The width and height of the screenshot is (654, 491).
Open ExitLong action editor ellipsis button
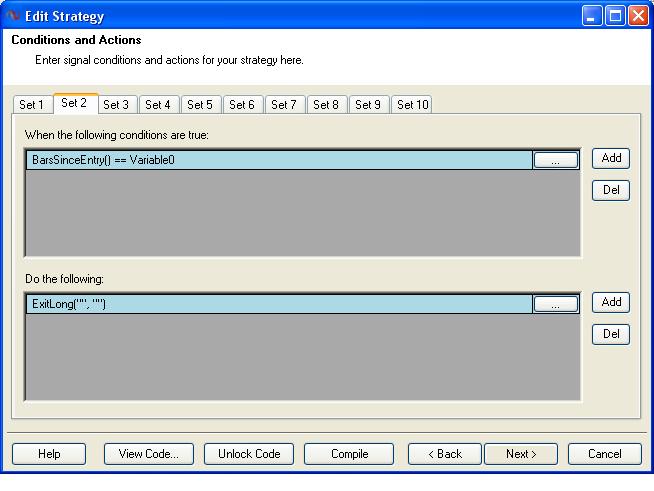tap(556, 304)
